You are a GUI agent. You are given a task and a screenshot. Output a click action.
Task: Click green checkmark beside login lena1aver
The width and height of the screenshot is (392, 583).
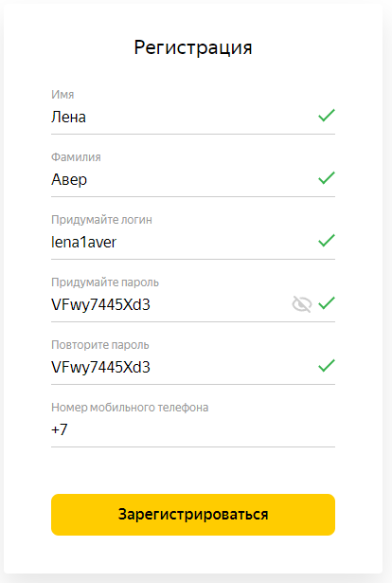click(x=327, y=240)
